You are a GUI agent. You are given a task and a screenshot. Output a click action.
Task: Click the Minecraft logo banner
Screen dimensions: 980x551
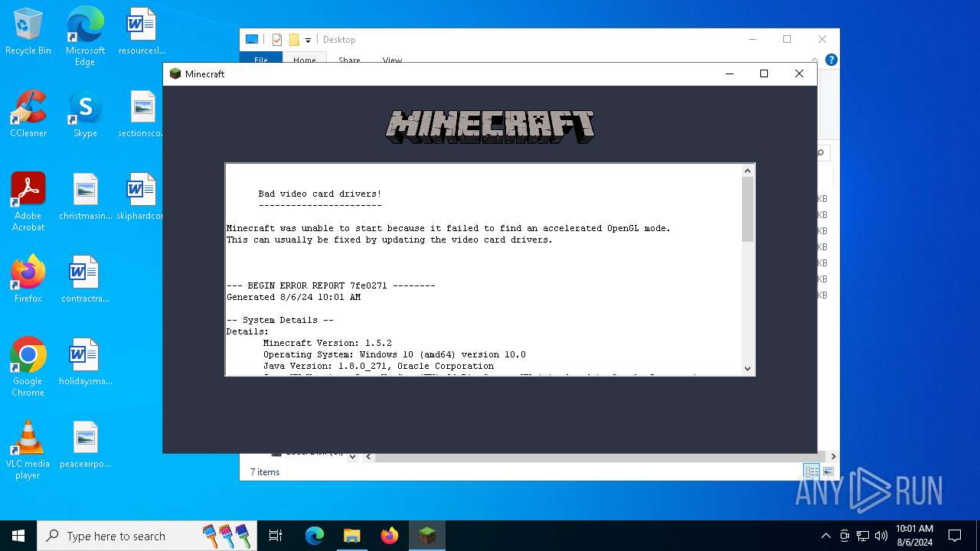click(x=490, y=127)
